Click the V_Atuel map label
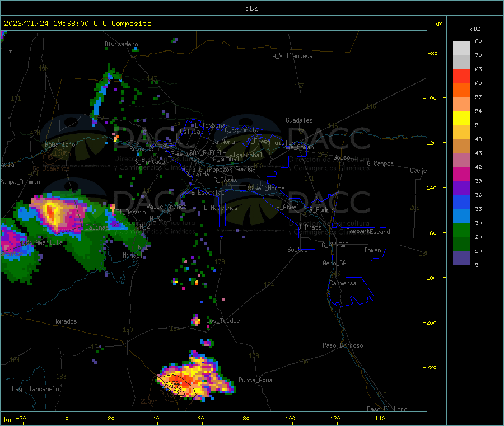 (288, 207)
